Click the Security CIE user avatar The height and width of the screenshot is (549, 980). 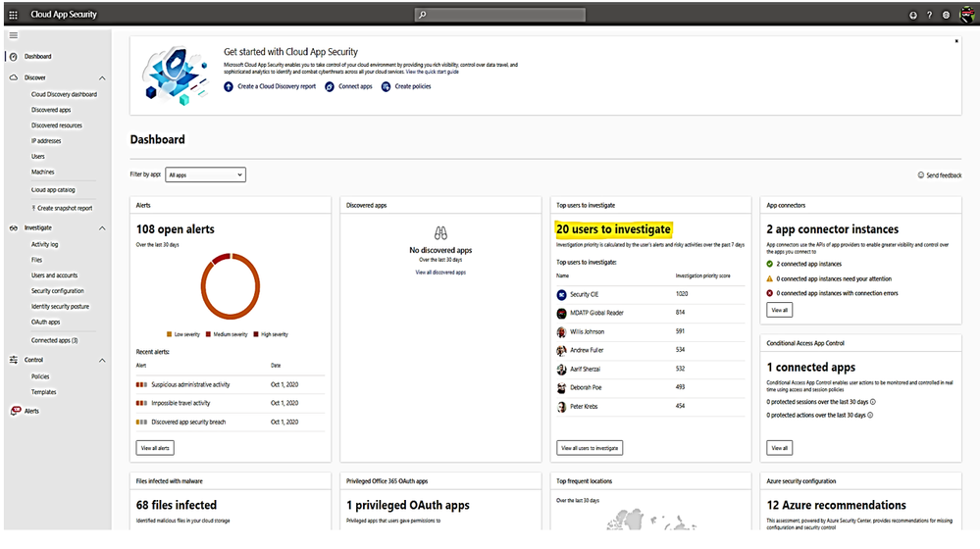561,294
